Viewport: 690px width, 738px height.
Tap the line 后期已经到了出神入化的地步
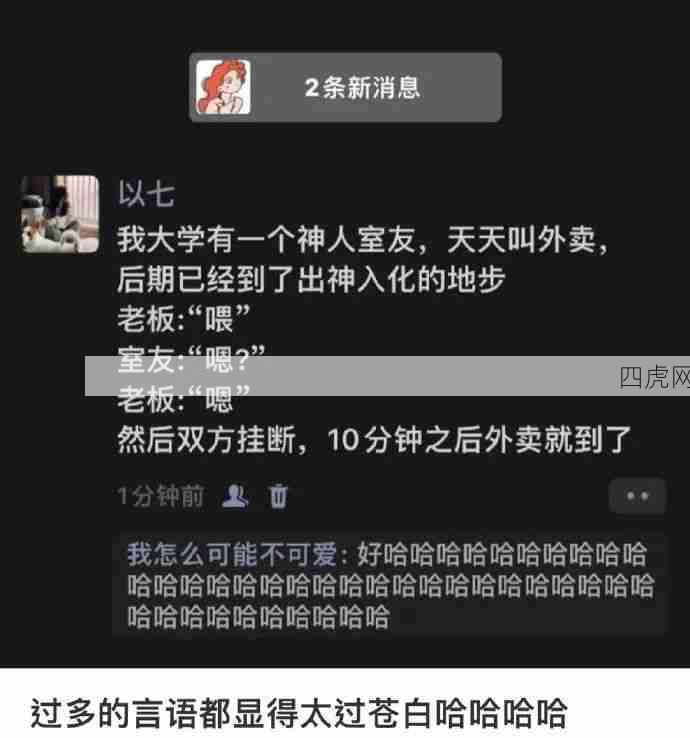311,280
